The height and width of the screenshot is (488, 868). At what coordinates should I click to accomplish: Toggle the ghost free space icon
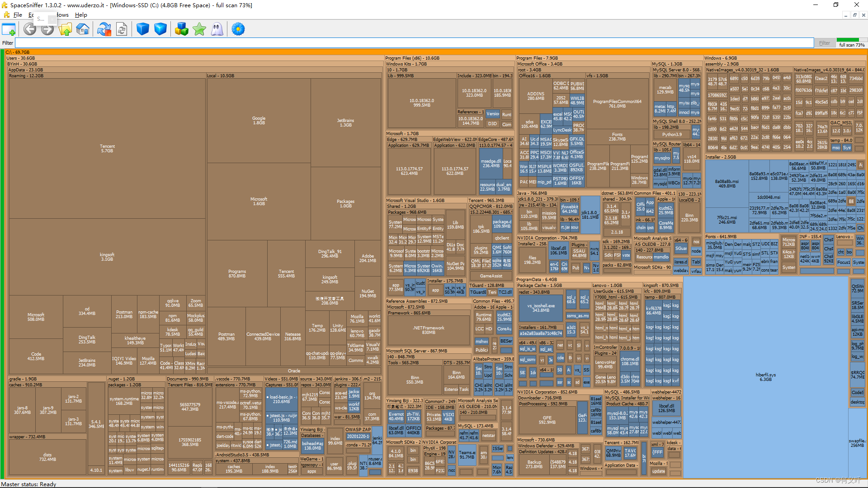point(217,29)
